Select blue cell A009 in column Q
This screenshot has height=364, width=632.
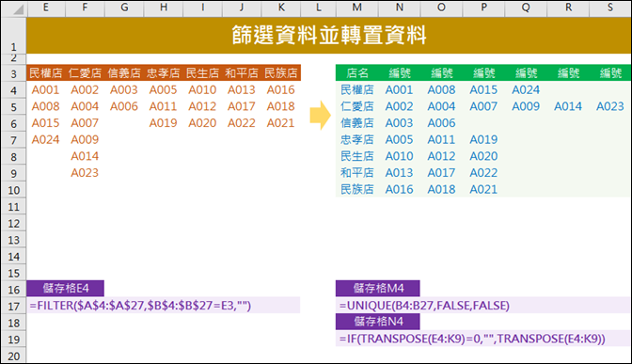point(526,106)
